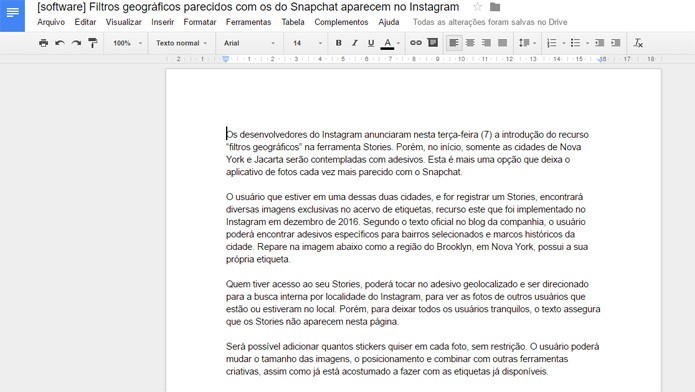Align text right
The image size is (695, 392).
[486, 43]
